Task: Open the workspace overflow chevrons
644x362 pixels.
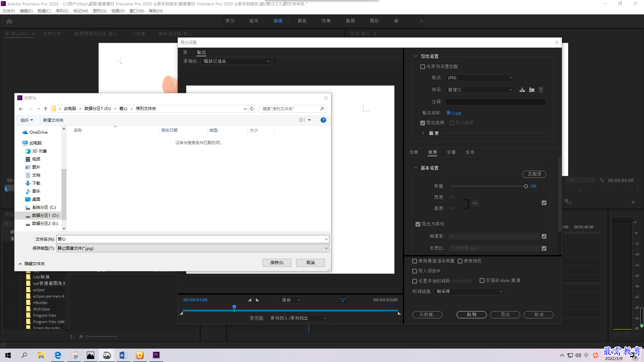Action: pos(422,21)
